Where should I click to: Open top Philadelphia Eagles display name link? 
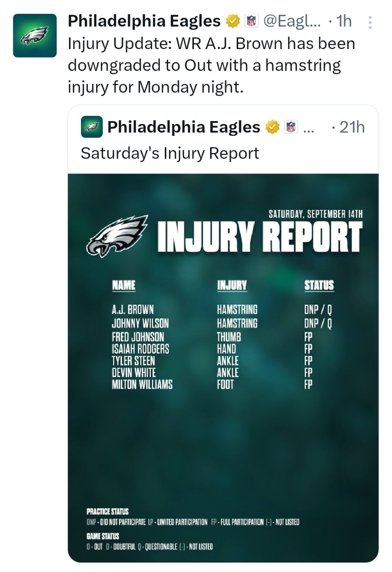pos(144,21)
